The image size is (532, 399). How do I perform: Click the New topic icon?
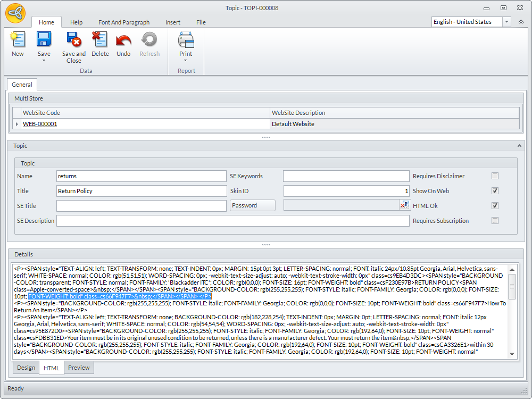[18, 40]
